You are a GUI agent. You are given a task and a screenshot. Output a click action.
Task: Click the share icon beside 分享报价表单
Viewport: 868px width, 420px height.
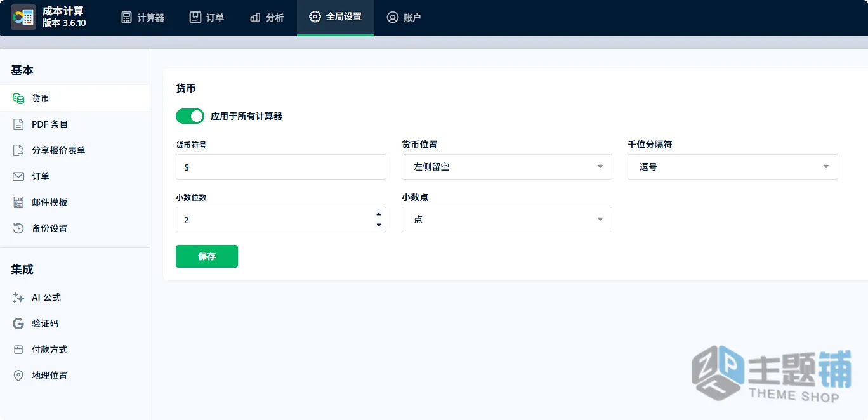tap(18, 150)
